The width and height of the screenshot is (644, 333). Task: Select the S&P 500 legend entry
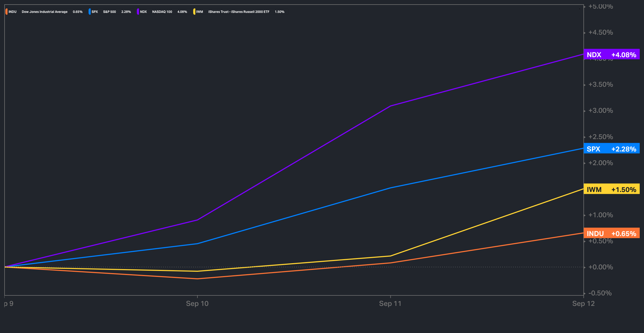click(109, 12)
